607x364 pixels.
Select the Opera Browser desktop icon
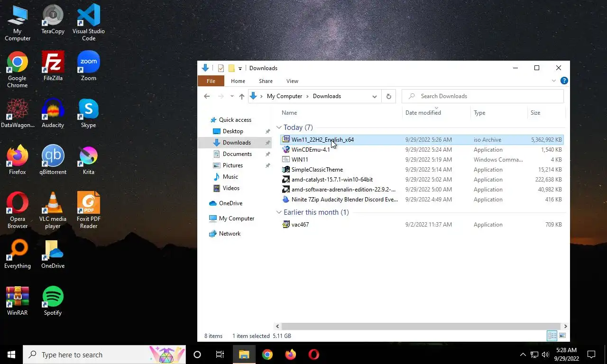click(x=18, y=210)
